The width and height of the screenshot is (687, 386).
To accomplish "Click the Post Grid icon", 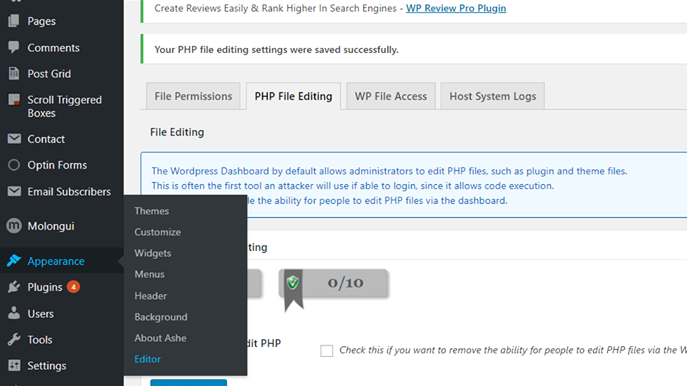I will 14,74.
